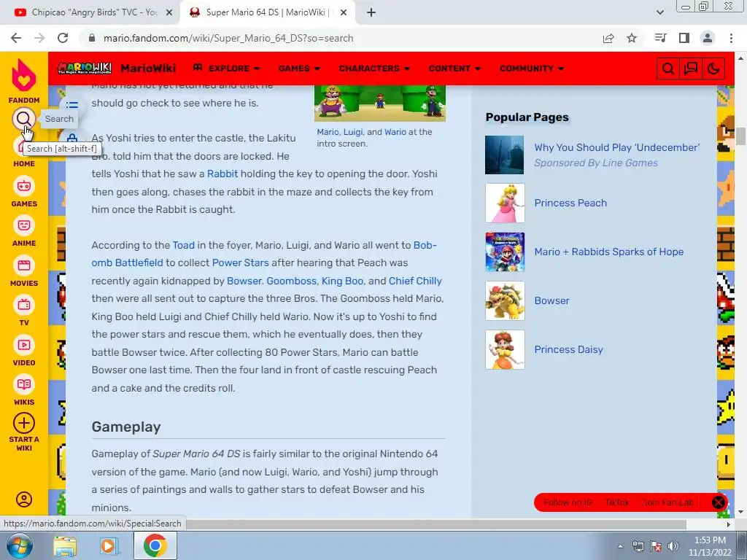This screenshot has width=747, height=560.
Task: Expand the COMMUNITY dropdown
Action: [x=532, y=68]
